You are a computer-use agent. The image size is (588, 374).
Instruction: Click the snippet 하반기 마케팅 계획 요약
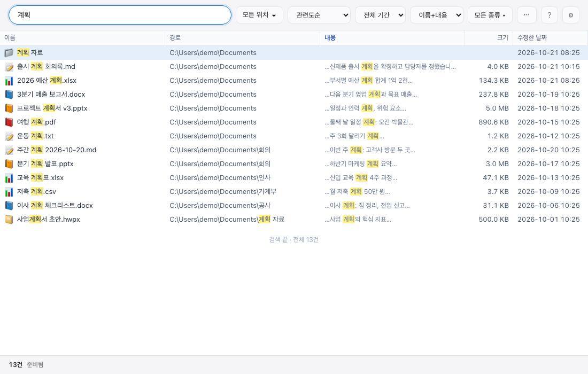coord(360,163)
